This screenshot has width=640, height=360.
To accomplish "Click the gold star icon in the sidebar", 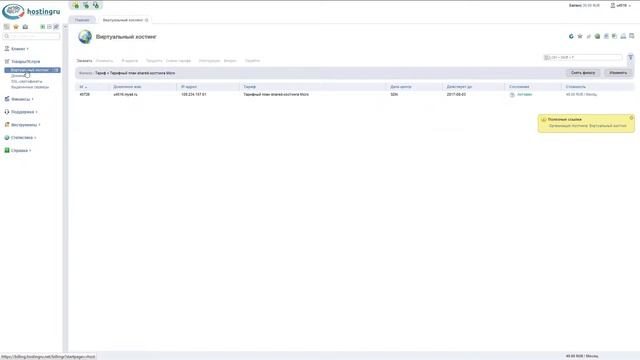I will 16,27.
